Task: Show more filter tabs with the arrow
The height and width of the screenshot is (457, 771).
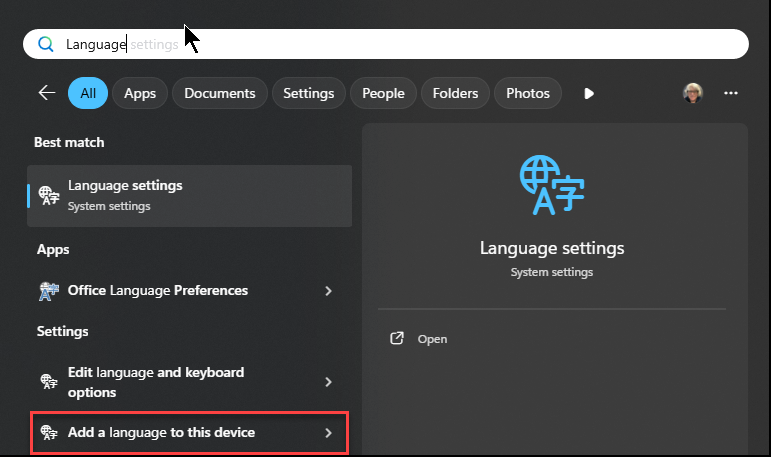Action: click(x=589, y=93)
